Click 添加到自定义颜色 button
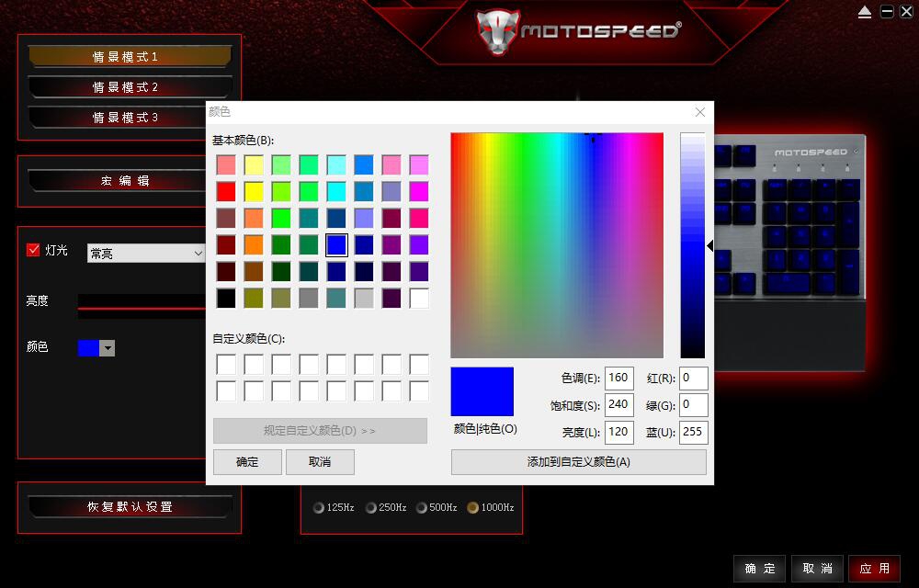Viewport: 919px width, 588px height. pos(578,462)
